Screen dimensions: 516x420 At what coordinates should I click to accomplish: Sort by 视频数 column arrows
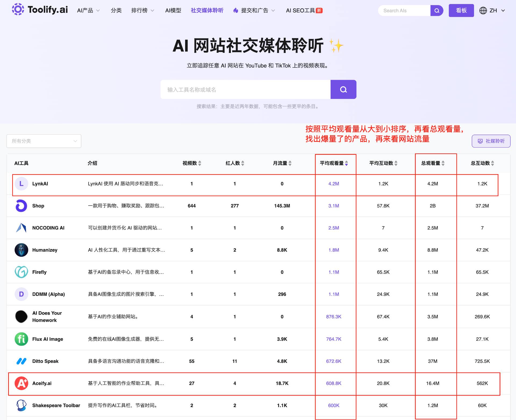click(200, 163)
